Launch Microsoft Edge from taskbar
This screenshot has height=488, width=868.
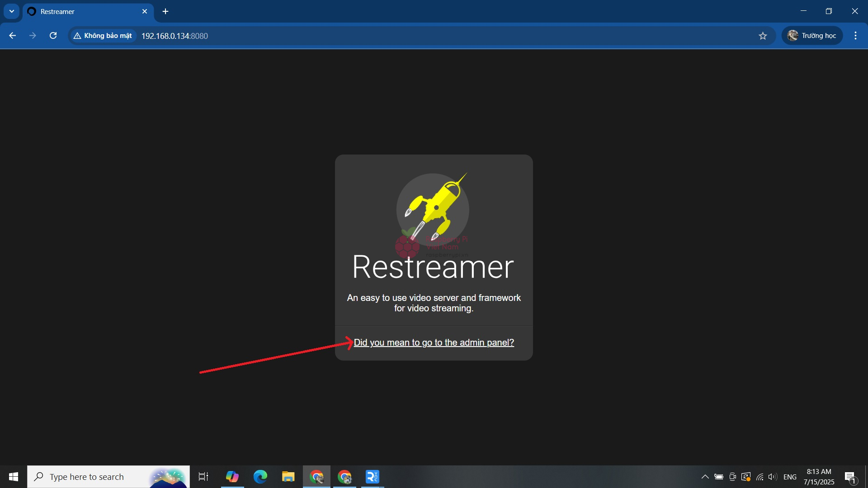click(x=260, y=477)
